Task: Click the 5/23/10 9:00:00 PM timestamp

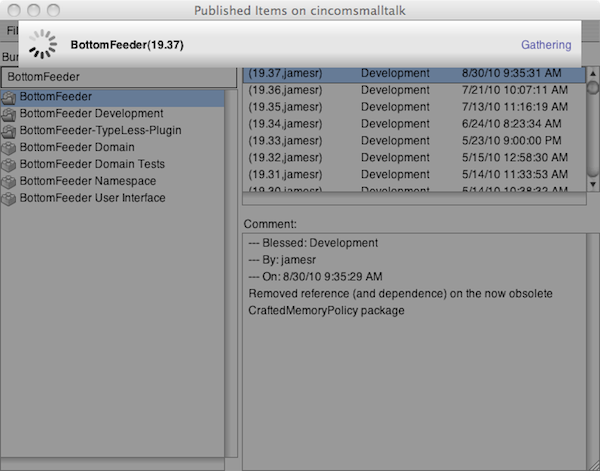Action: (x=512, y=141)
